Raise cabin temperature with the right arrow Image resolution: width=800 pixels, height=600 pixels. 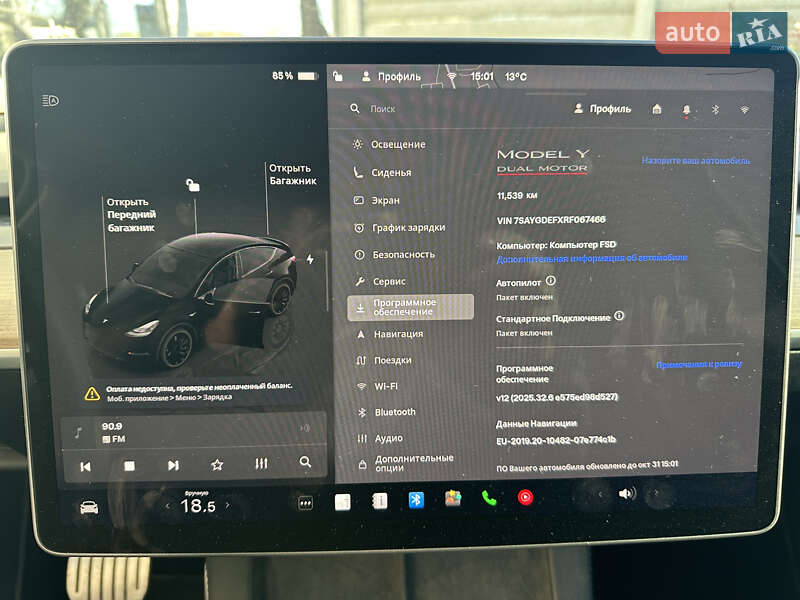pyautogui.click(x=226, y=507)
